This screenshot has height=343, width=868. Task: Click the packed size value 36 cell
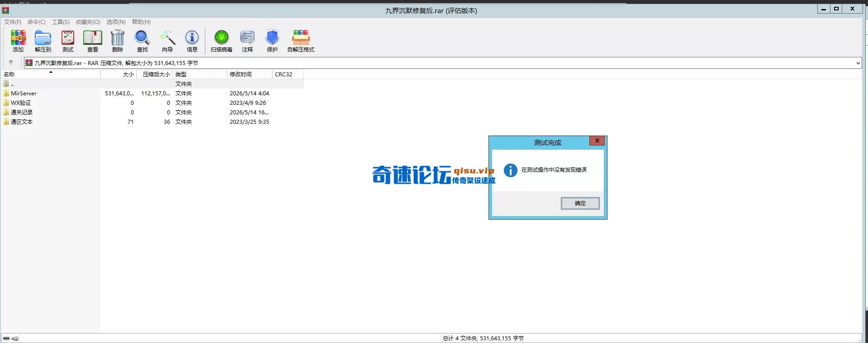[167, 122]
